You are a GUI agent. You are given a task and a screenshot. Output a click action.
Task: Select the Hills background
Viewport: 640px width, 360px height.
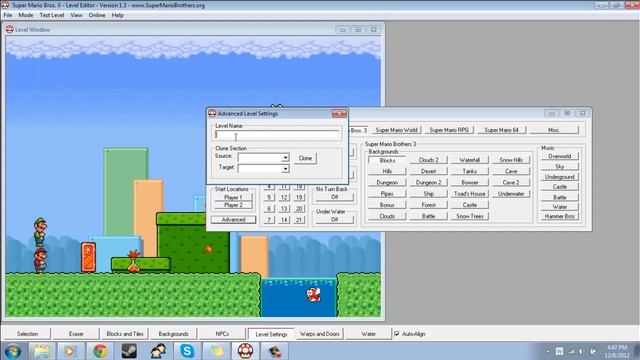click(x=387, y=171)
